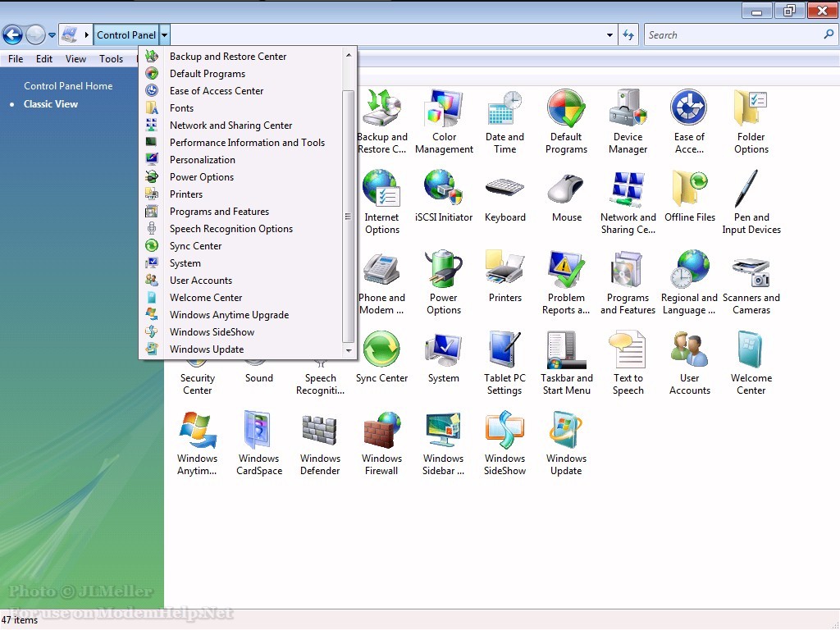This screenshot has width=840, height=630.
Task: Click the Search input box
Action: [733, 35]
